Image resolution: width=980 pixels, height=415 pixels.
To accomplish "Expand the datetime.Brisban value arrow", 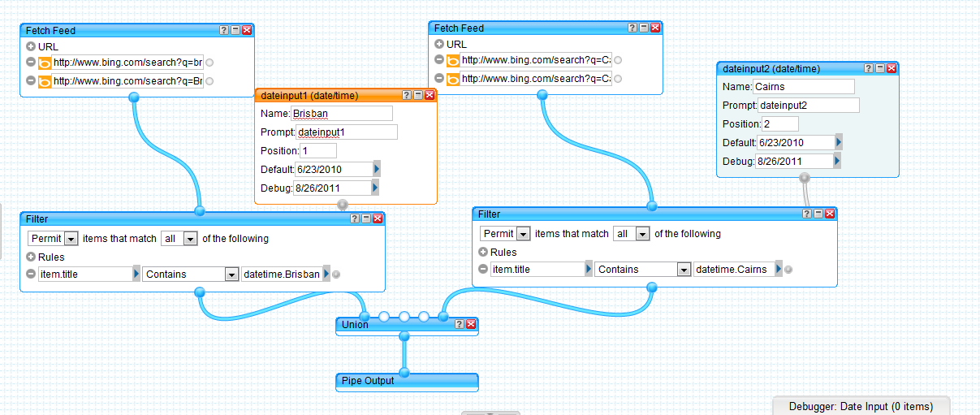I will tap(326, 275).
